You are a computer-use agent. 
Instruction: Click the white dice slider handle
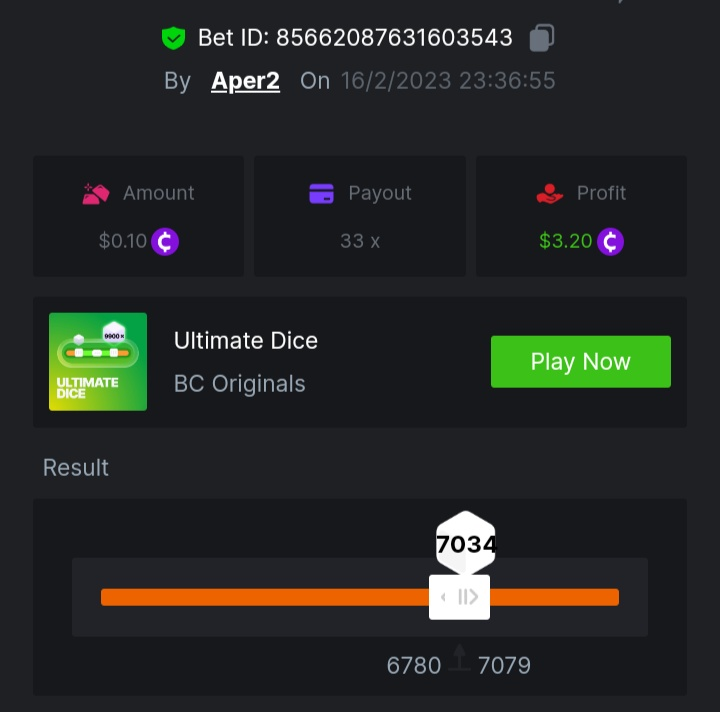click(x=459, y=597)
